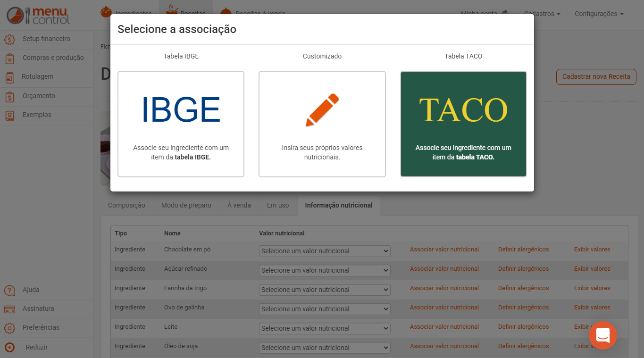Click Cadastrar nova Receita button

tap(596, 77)
